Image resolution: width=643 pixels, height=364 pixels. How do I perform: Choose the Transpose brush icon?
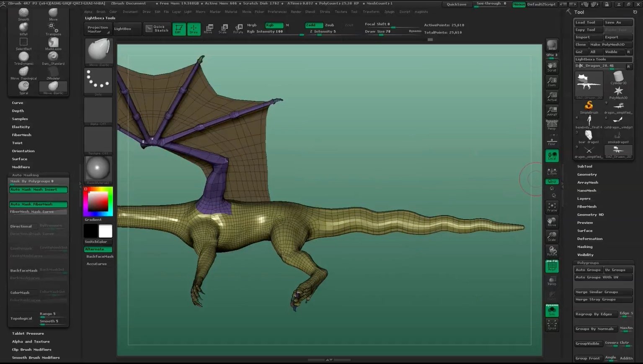(x=53, y=29)
